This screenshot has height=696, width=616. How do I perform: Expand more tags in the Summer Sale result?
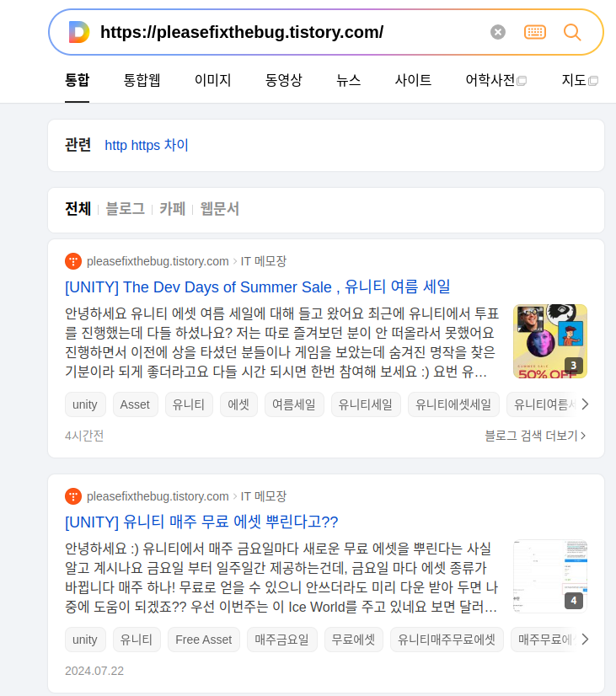(585, 404)
